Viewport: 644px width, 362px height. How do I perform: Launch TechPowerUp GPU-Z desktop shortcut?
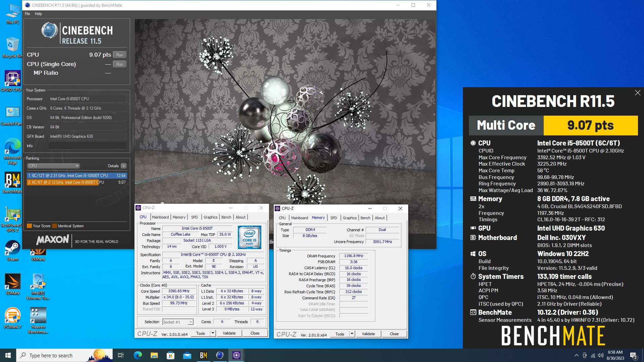(12, 220)
